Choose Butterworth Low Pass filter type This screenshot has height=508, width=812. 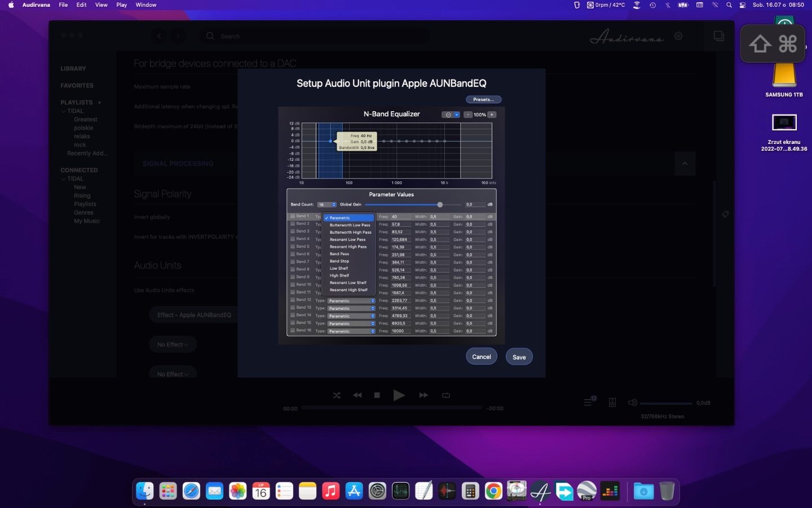click(x=350, y=225)
